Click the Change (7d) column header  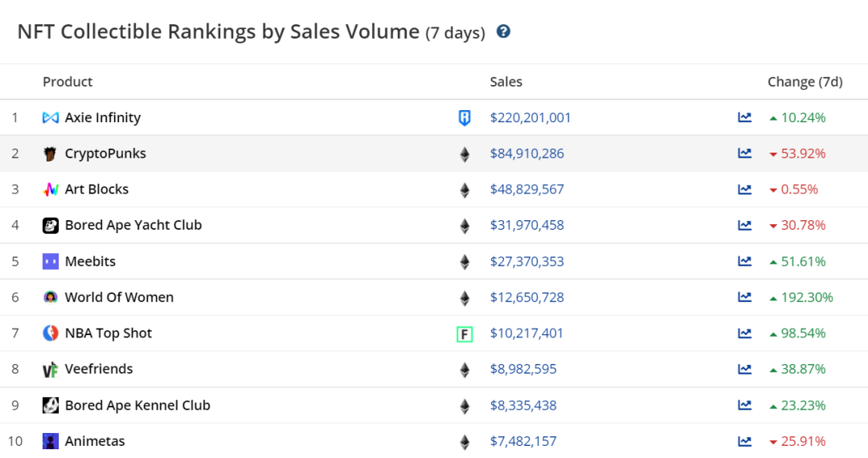tap(805, 82)
